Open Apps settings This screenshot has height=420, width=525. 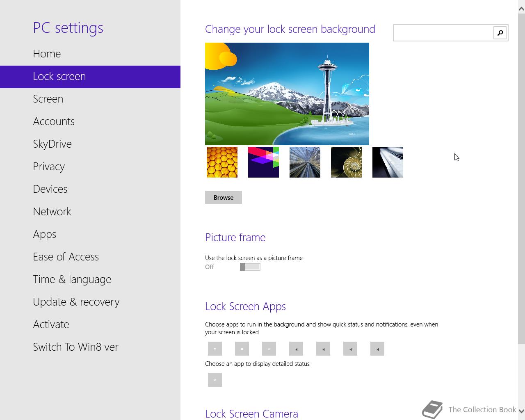90,234
